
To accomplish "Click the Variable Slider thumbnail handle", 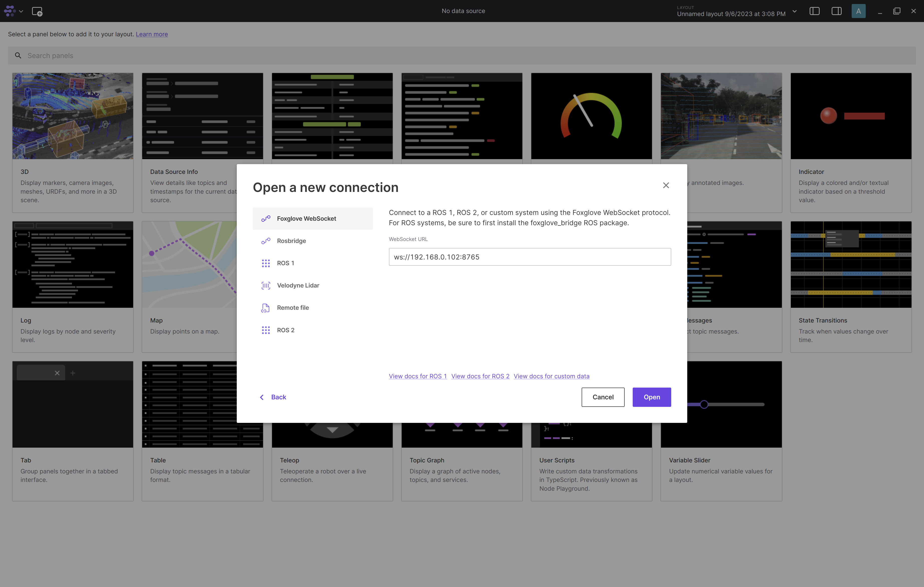I will point(704,404).
